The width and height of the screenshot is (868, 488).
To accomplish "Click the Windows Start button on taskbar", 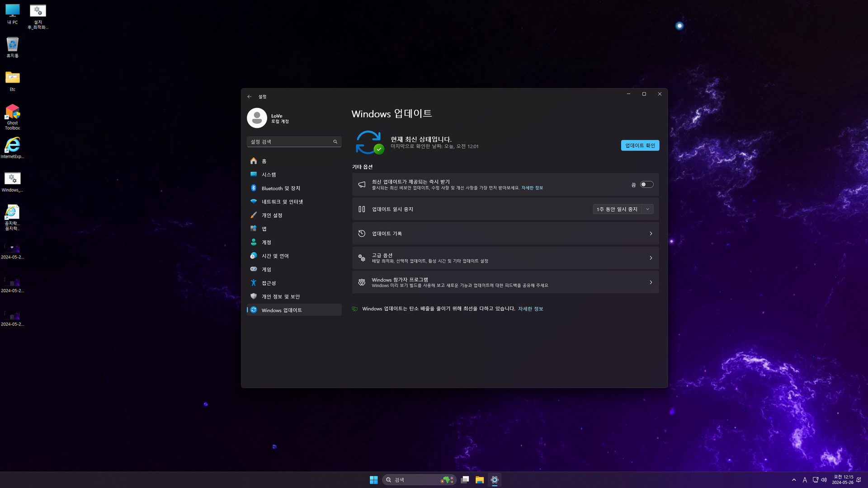I will (x=373, y=480).
